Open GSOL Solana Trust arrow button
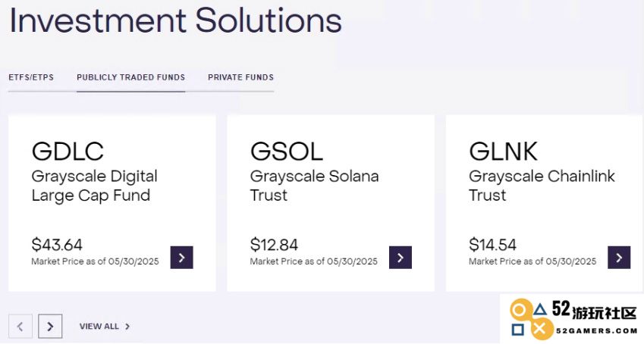This screenshot has height=344, width=644. pos(401,258)
